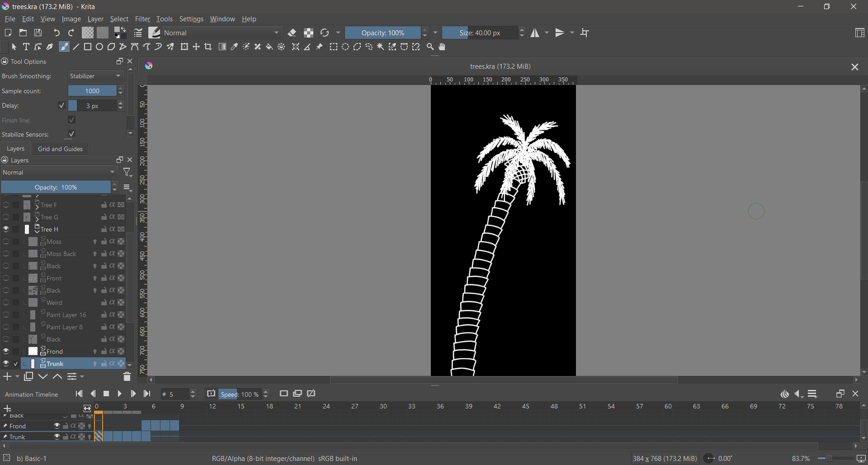Image resolution: width=868 pixels, height=465 pixels.
Task: Open the layer blending mode dropdown
Action: click(59, 173)
